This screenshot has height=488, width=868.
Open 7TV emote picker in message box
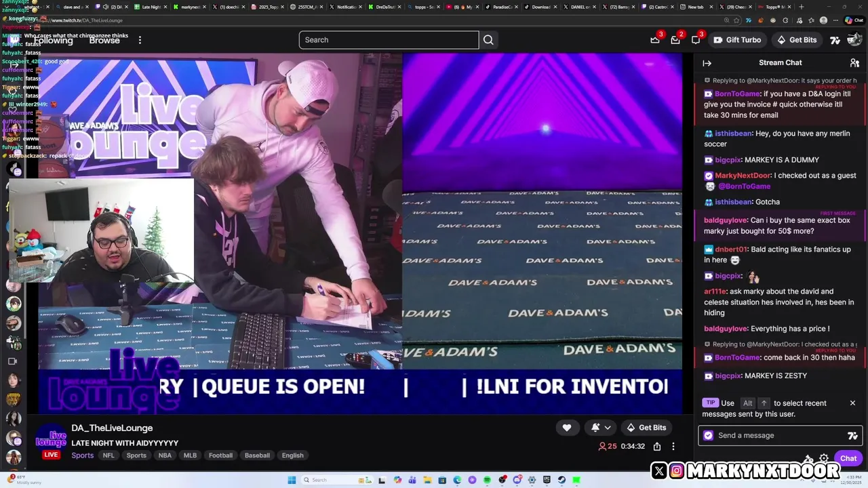[852, 436]
